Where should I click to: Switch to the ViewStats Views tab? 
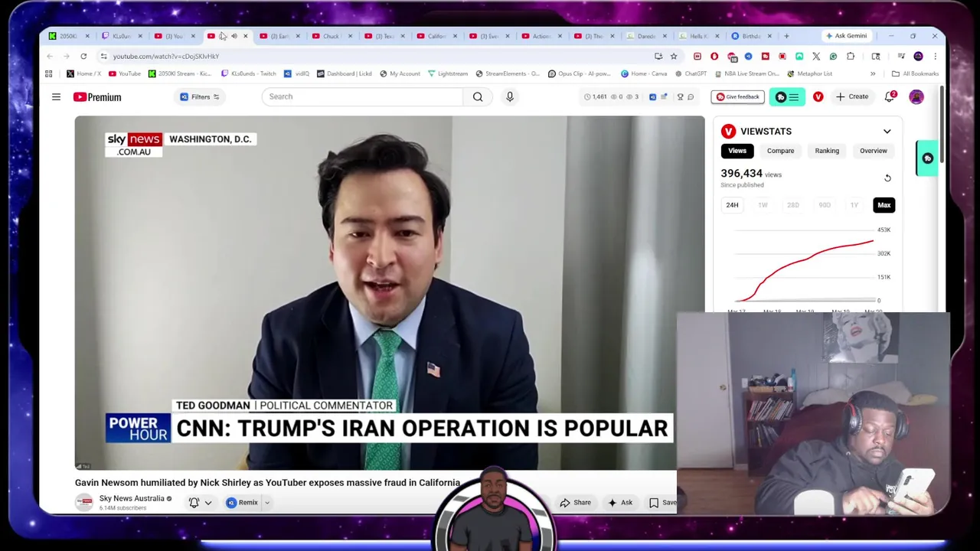pos(737,151)
